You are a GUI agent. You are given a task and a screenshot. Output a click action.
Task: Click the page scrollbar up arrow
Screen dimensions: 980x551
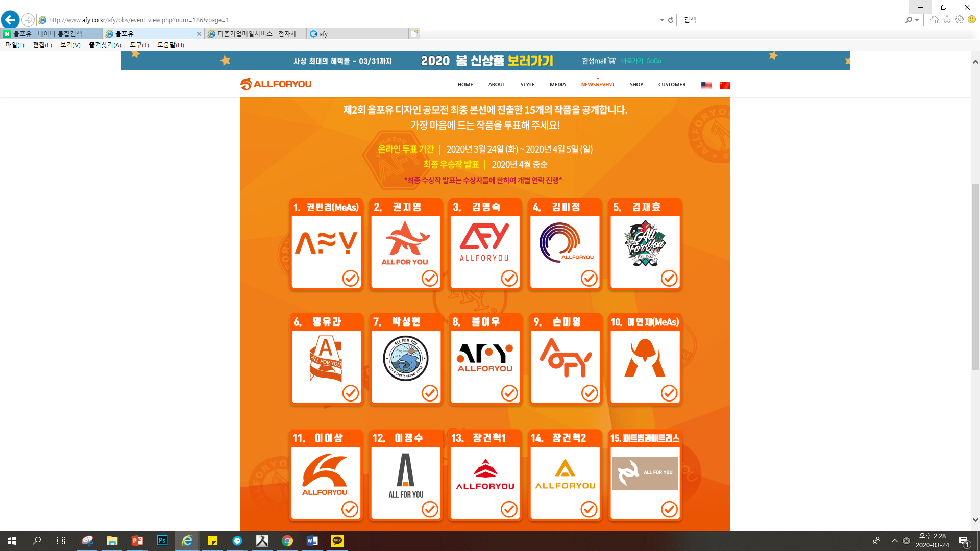click(975, 62)
